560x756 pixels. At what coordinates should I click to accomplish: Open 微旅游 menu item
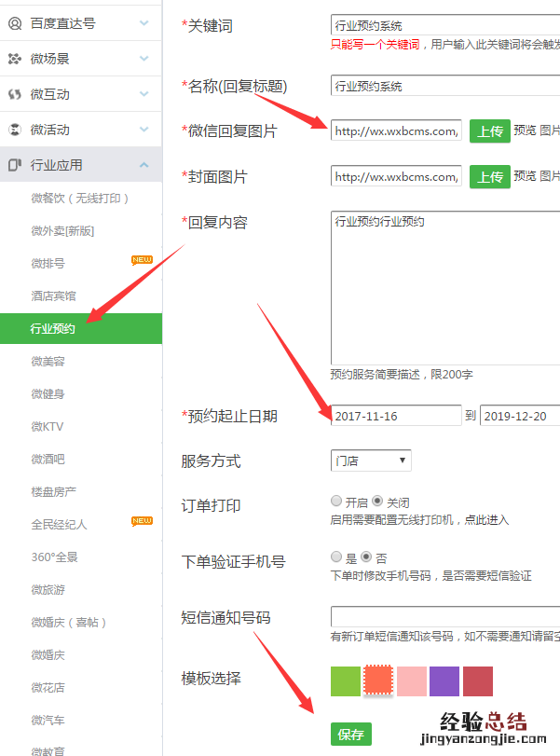click(x=48, y=590)
